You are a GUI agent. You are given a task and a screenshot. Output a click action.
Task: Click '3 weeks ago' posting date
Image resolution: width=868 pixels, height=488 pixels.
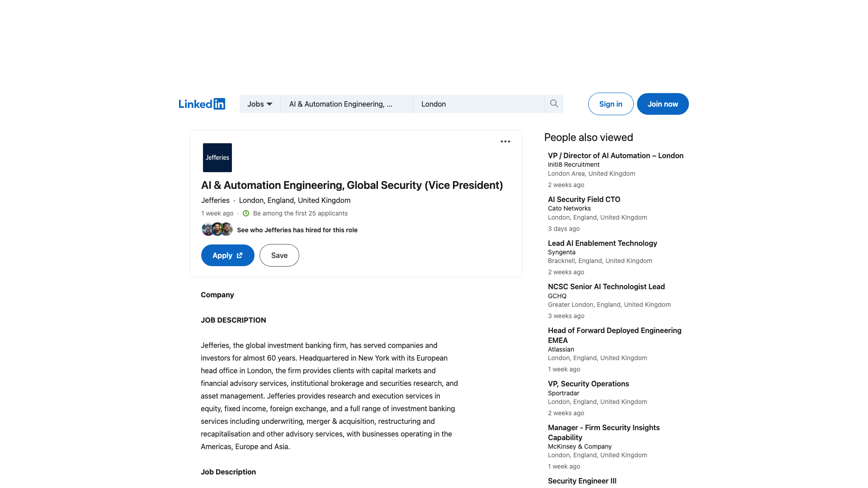[566, 316]
